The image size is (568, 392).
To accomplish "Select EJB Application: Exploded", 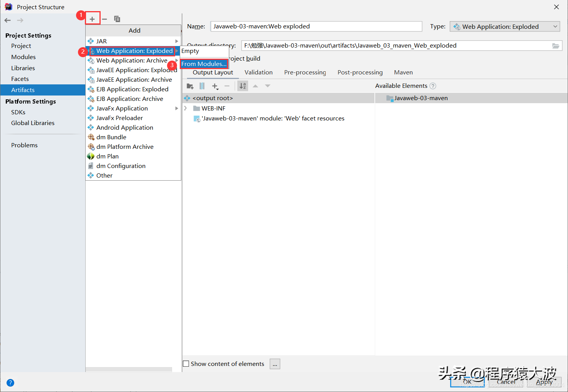I will 133,89.
